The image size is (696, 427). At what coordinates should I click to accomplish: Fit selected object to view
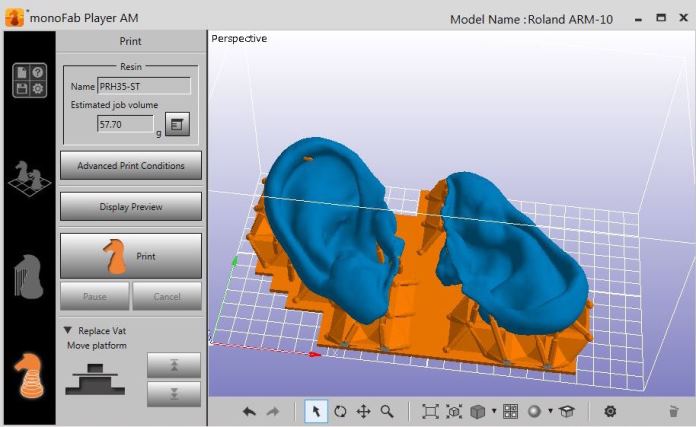pyautogui.click(x=454, y=411)
